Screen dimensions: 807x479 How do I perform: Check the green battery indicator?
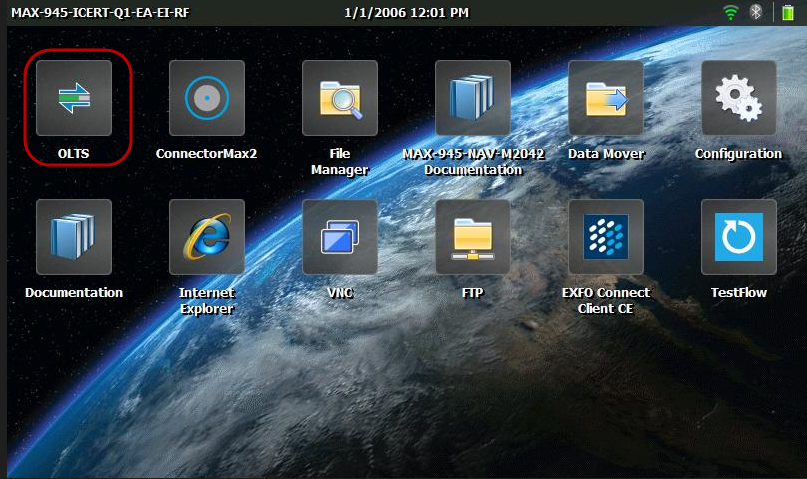pyautogui.click(x=788, y=12)
